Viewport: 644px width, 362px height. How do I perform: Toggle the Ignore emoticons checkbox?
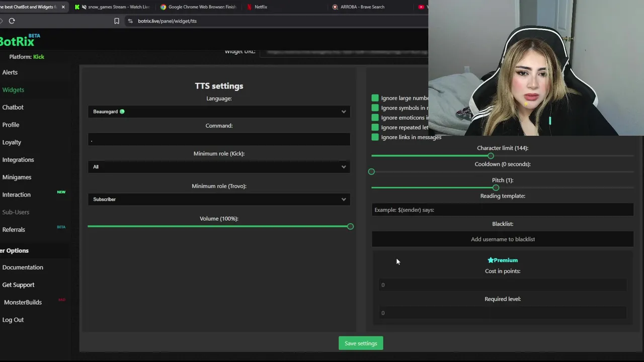(375, 118)
